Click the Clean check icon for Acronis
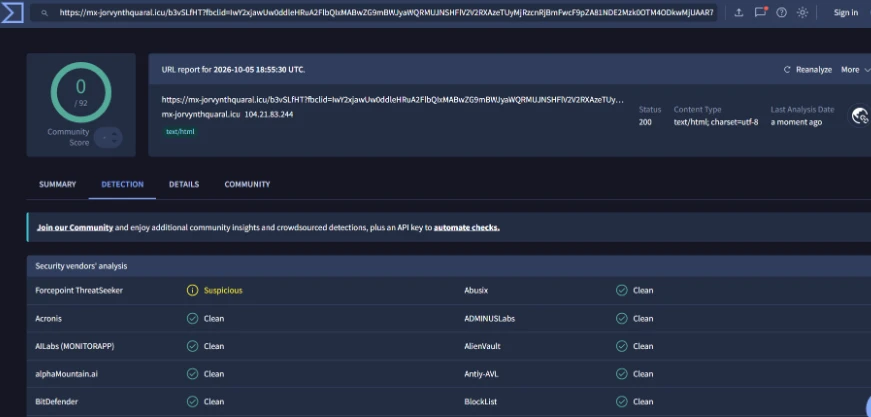The image size is (871, 417). point(192,319)
